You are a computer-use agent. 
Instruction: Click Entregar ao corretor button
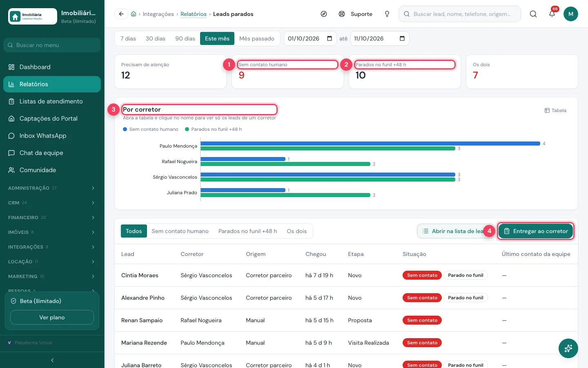click(536, 231)
